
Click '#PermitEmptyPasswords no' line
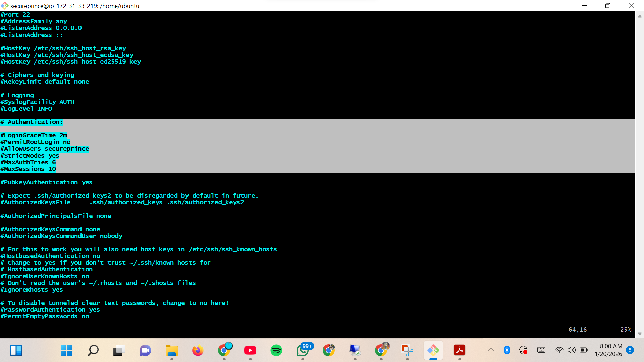pyautogui.click(x=45, y=316)
